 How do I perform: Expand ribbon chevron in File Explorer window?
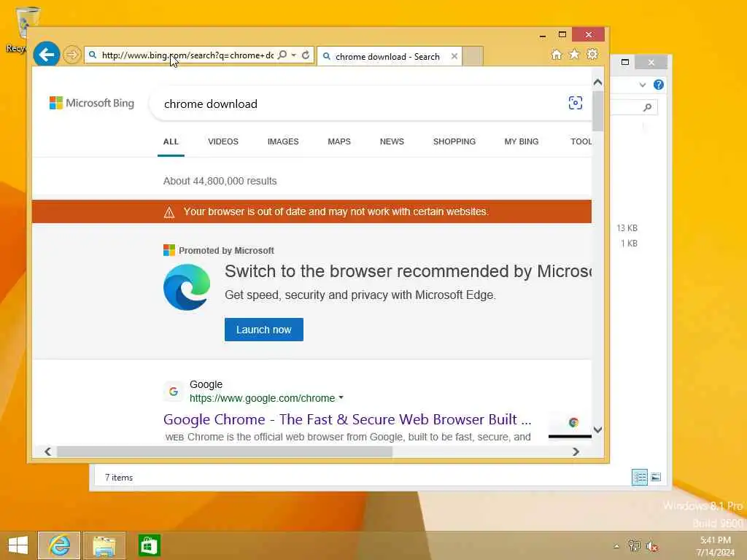click(643, 85)
